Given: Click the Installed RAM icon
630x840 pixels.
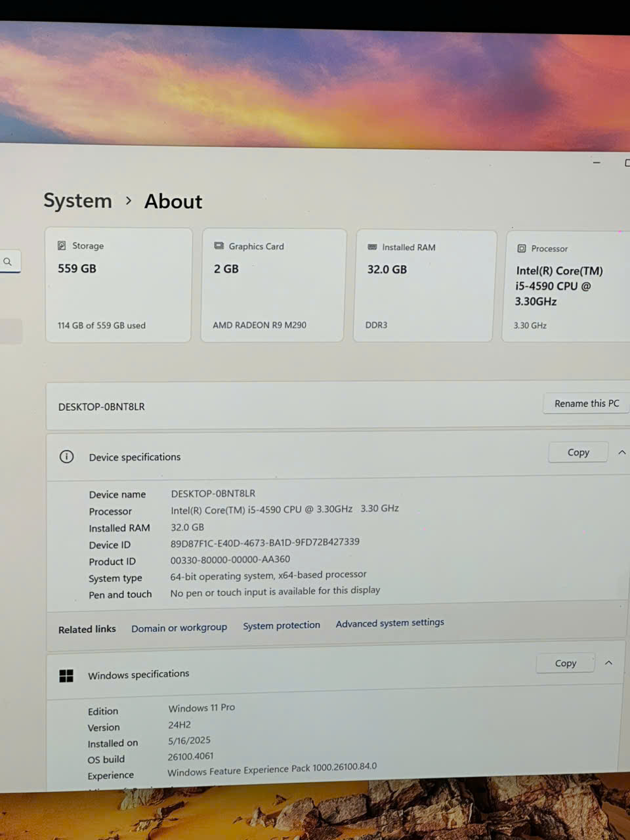Looking at the screenshot, I should tap(372, 247).
